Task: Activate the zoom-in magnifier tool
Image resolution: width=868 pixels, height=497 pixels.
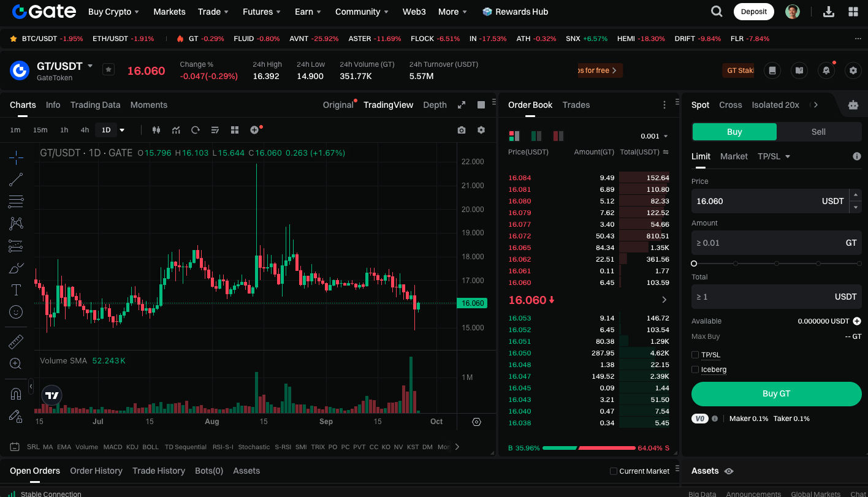Action: click(x=16, y=363)
